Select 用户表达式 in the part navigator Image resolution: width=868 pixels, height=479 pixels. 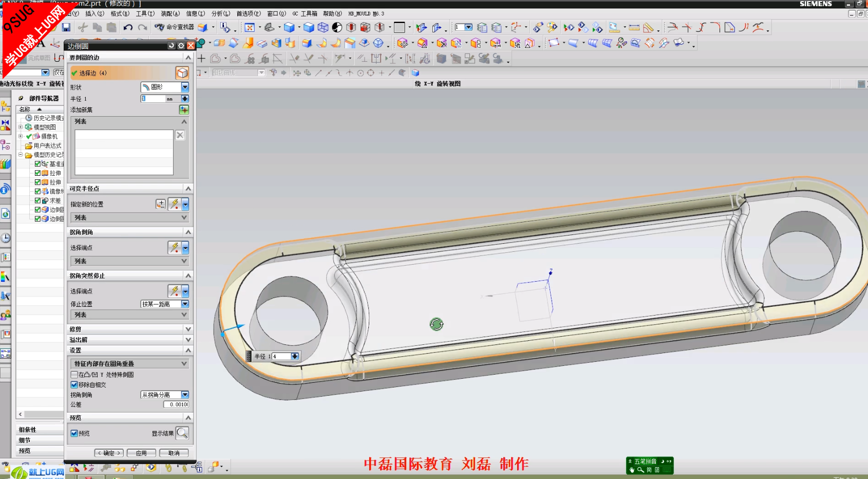tap(47, 145)
